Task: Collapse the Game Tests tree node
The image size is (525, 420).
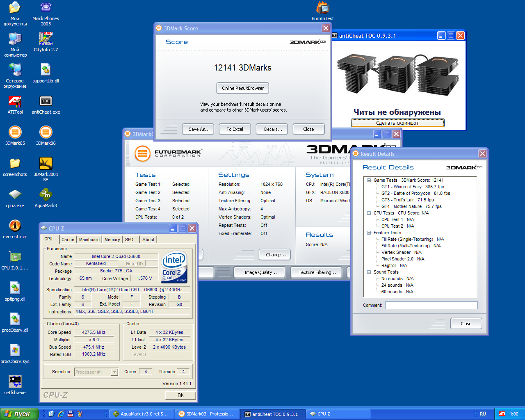Action: pyautogui.click(x=369, y=180)
